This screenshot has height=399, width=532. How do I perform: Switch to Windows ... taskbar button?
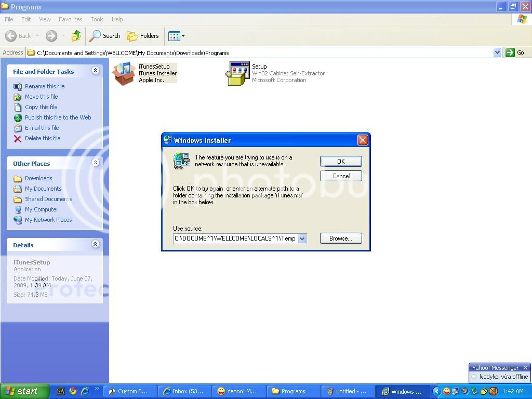point(403,392)
